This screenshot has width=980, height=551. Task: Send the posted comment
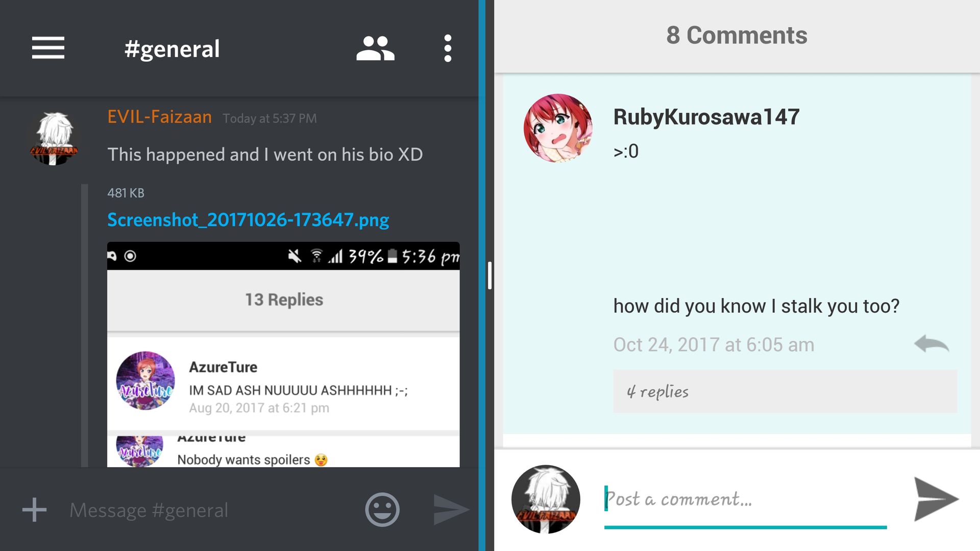pyautogui.click(x=936, y=499)
